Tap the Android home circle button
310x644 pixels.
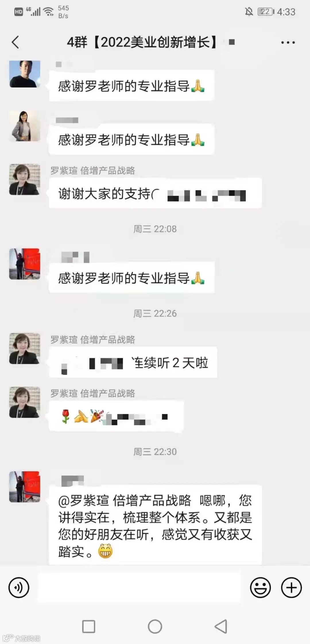point(155,626)
